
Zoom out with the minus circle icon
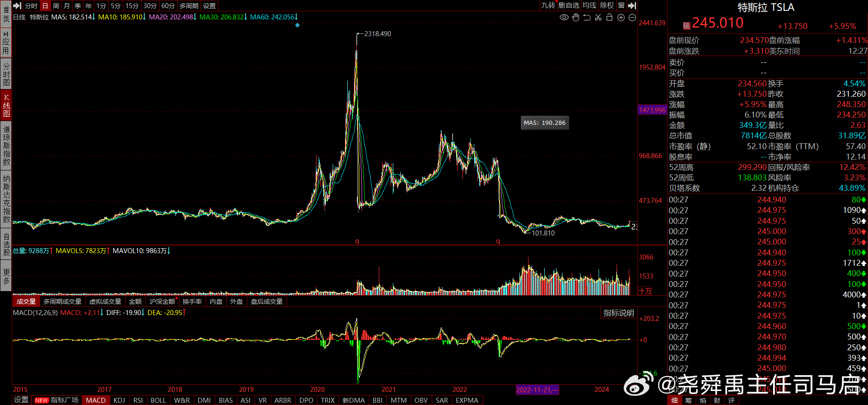(x=632, y=18)
